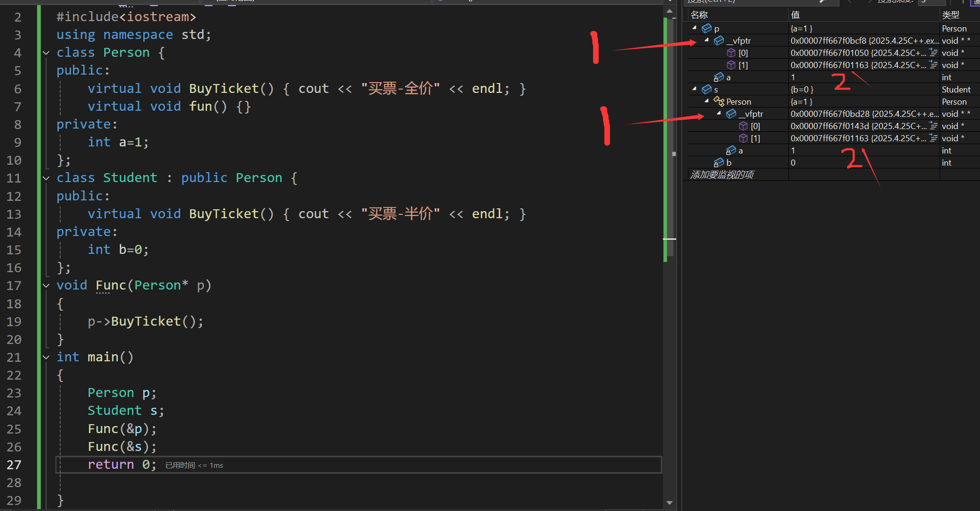Screen dimensions: 980x511
Task: Click the Person base-class icon under s
Action: pos(719,102)
